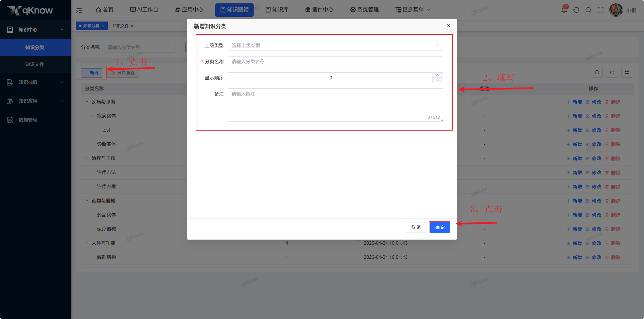This screenshot has height=319, width=644.
Task: Click the 新增 button above the table
Action: [x=92, y=73]
